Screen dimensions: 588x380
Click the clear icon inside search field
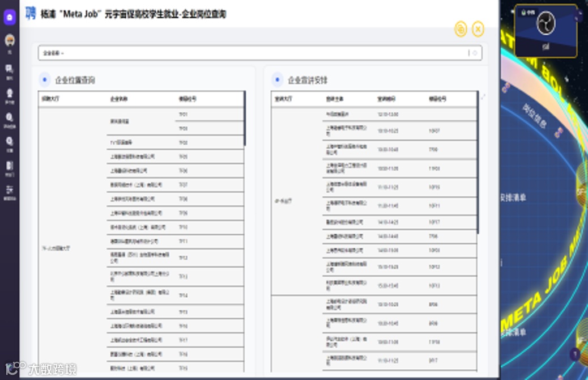point(475,53)
